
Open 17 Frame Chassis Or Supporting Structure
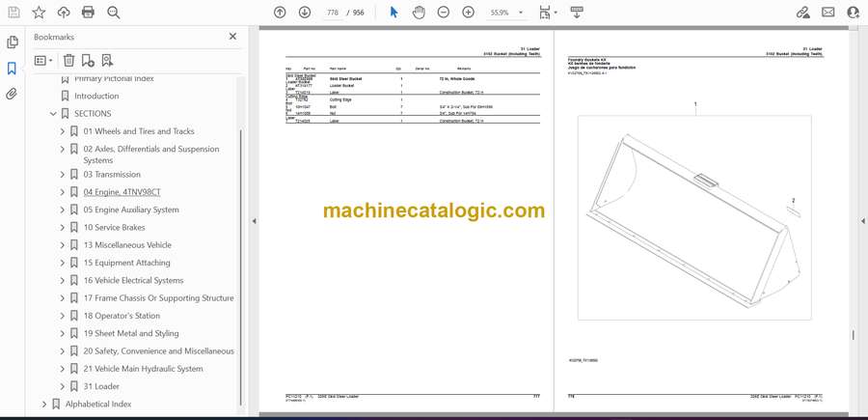158,298
